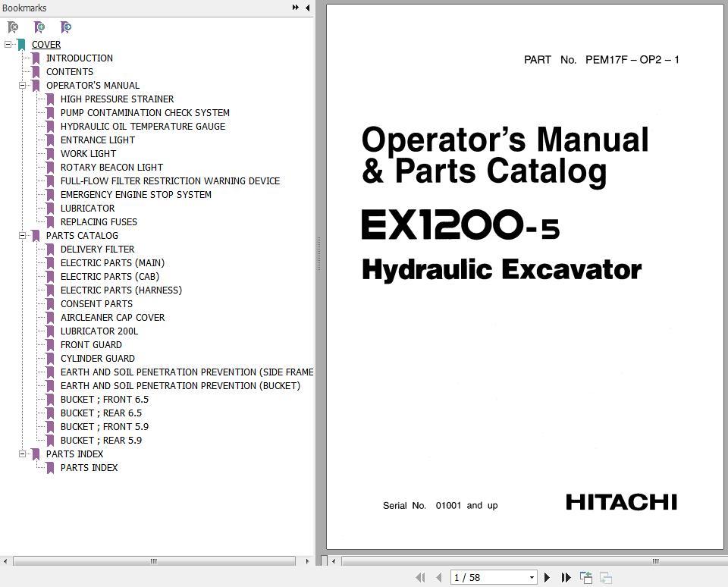Image resolution: width=728 pixels, height=587 pixels.
Task: Click the double-arrow panel options icon
Action: [295, 8]
